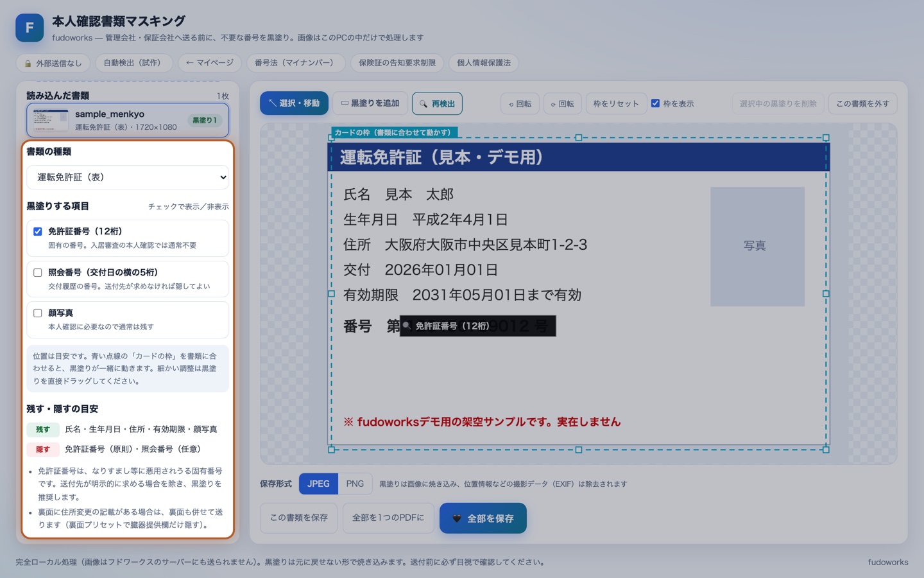Open 保険証の告知要求制限 chip
Screen dimensions: 924x578
pos(397,63)
